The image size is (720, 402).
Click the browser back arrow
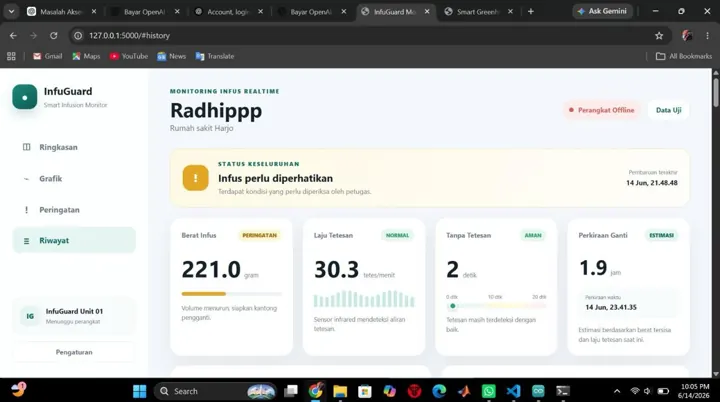pyautogui.click(x=13, y=35)
